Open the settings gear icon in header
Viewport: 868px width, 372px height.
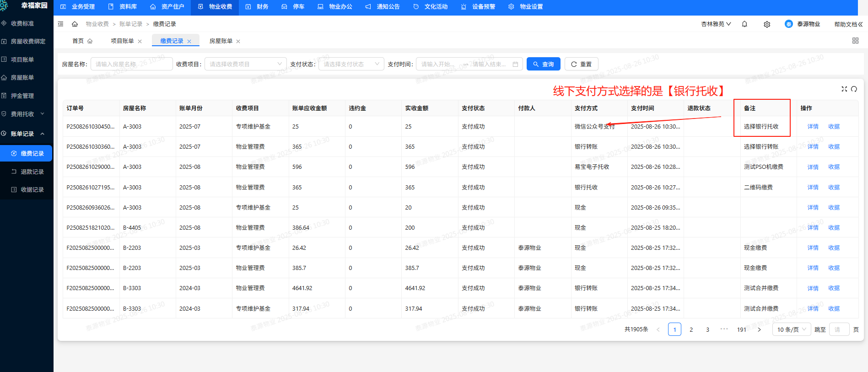point(767,24)
